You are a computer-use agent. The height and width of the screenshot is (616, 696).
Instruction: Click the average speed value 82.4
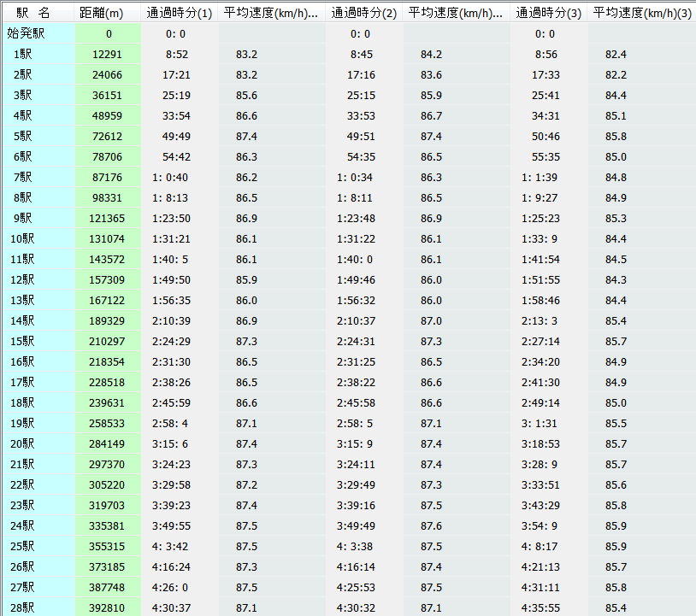click(616, 54)
